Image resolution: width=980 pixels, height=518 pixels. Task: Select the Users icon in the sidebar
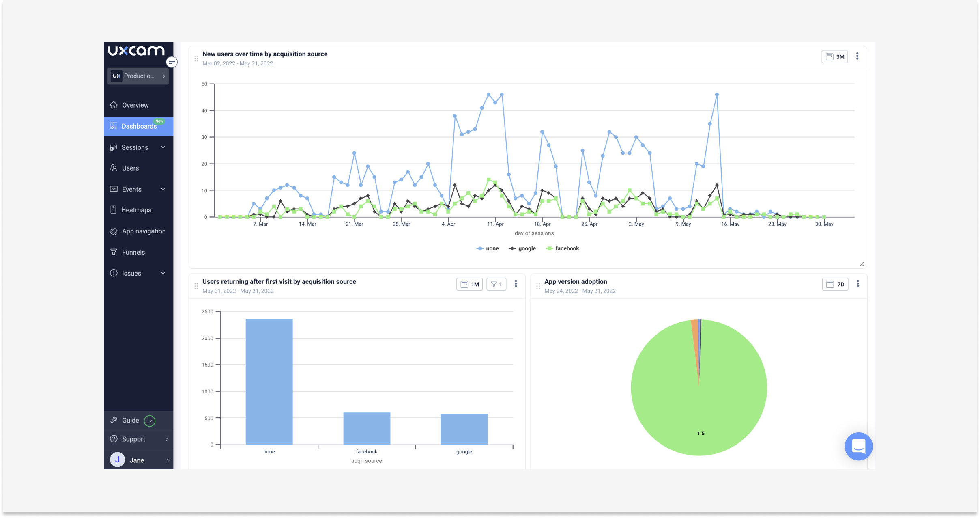pyautogui.click(x=114, y=168)
